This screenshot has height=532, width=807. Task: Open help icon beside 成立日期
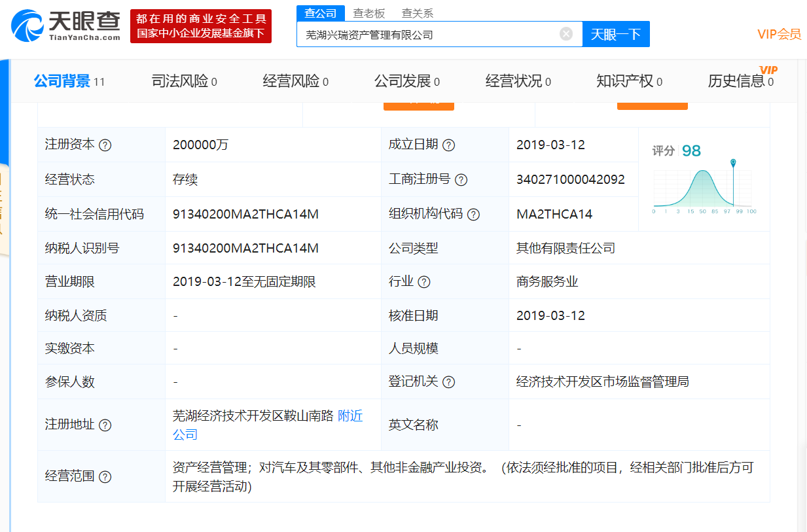pyautogui.click(x=448, y=145)
